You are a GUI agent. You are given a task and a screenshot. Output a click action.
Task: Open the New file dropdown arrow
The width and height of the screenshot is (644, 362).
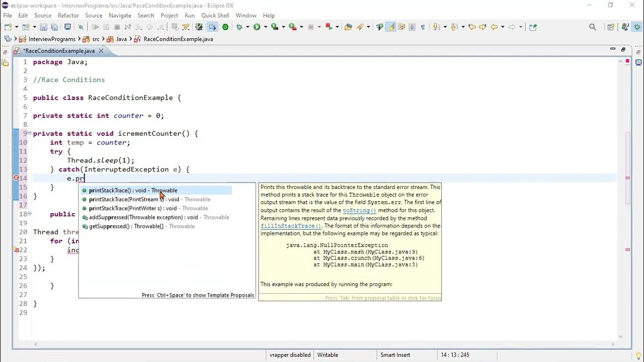17,27
